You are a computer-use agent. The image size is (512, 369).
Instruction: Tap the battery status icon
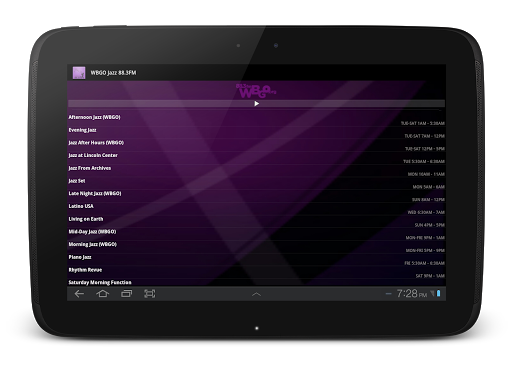439,293
